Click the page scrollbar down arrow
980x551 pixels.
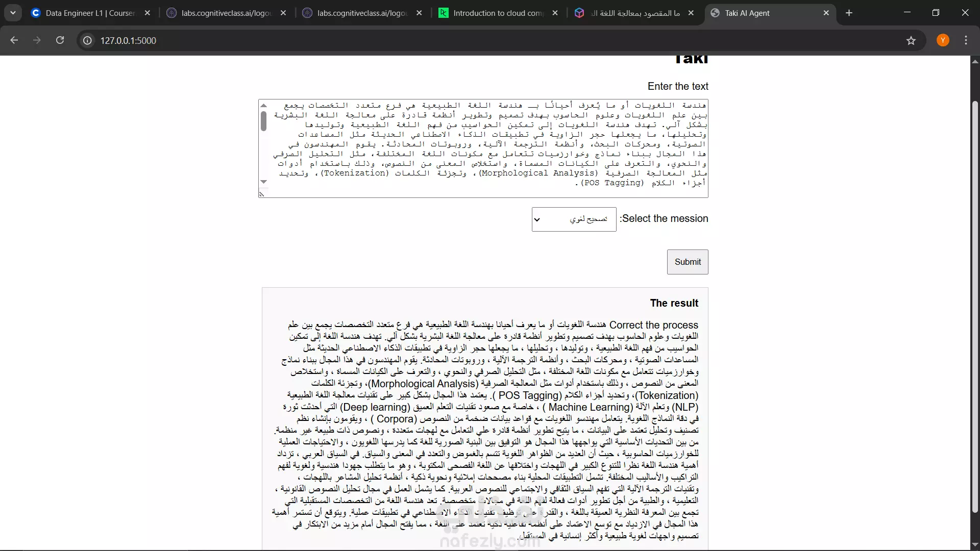(x=975, y=544)
